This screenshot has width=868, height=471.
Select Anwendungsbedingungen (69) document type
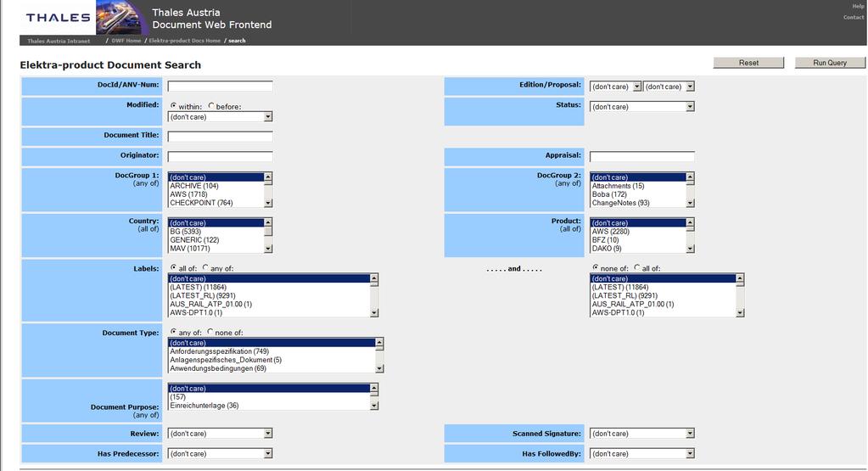272,368
